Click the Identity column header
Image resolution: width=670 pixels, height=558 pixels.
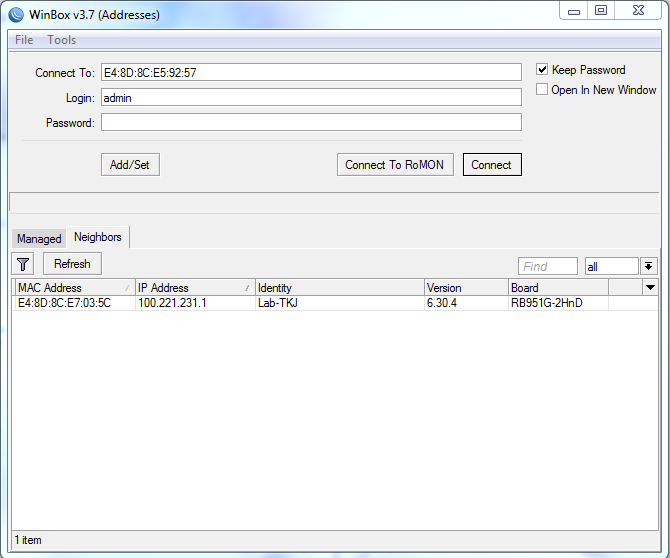pos(340,288)
